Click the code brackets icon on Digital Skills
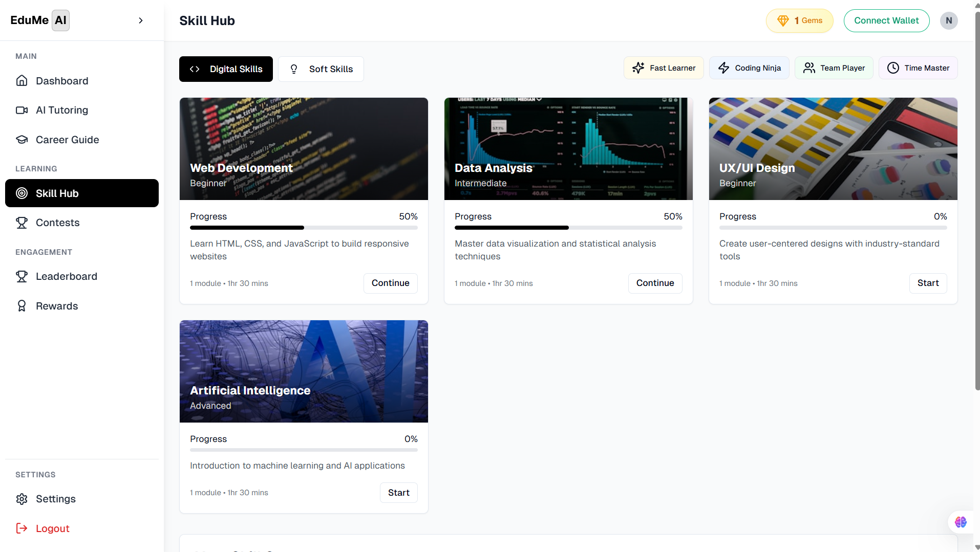This screenshot has height=552, width=980. (x=195, y=69)
